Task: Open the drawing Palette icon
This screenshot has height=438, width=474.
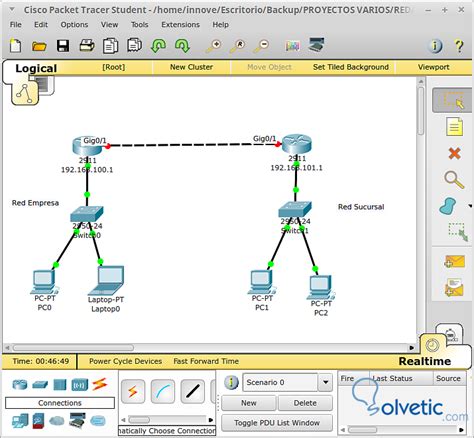Action: 292,46
